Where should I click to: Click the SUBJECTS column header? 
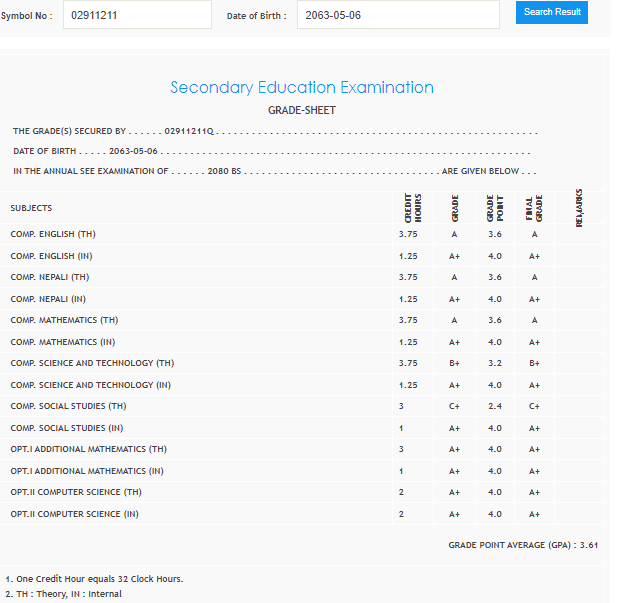pyautogui.click(x=31, y=208)
